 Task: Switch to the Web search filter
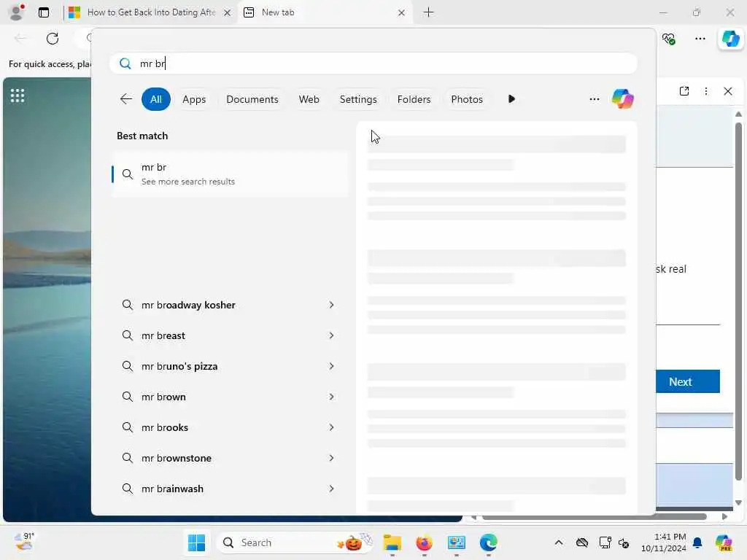point(309,99)
